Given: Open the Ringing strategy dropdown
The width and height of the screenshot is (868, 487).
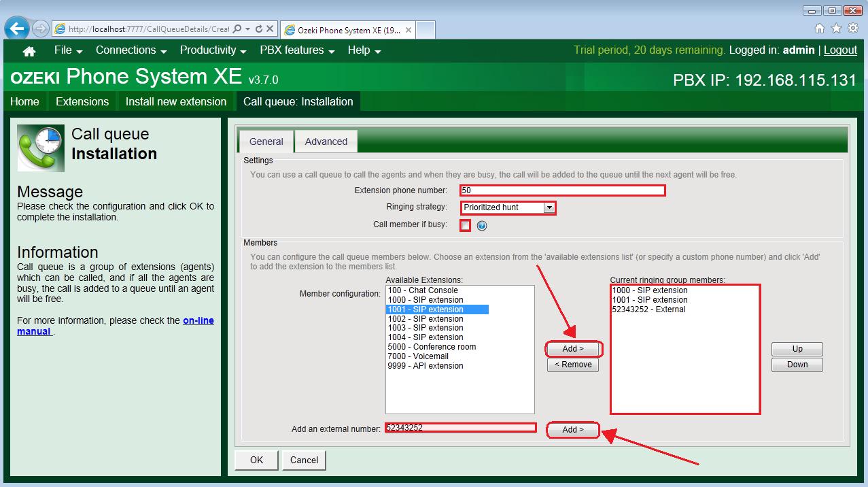Looking at the screenshot, I should pyautogui.click(x=550, y=207).
